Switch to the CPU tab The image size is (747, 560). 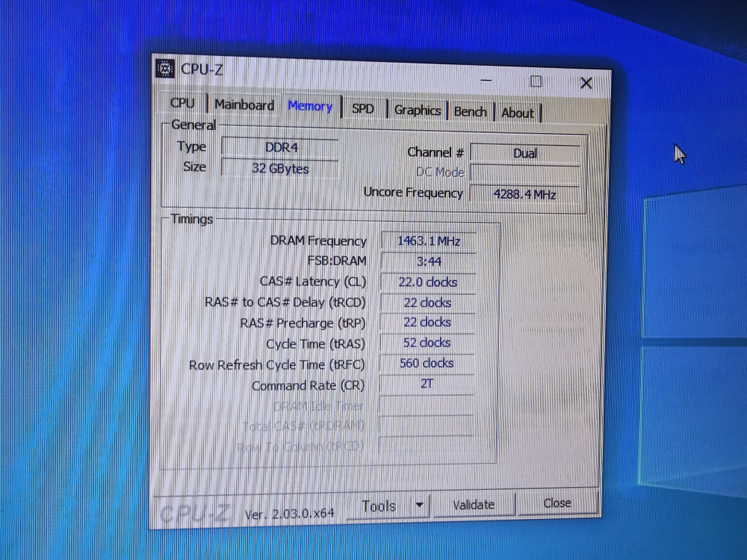click(x=182, y=103)
